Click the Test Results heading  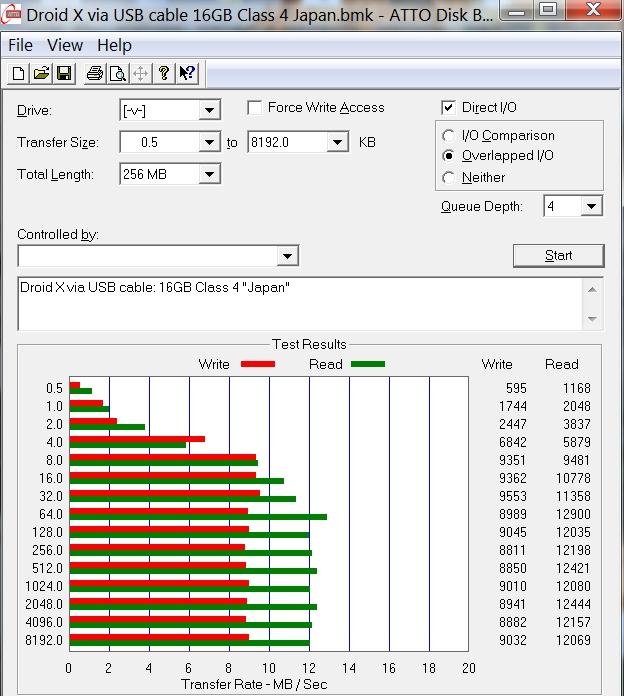coord(309,344)
